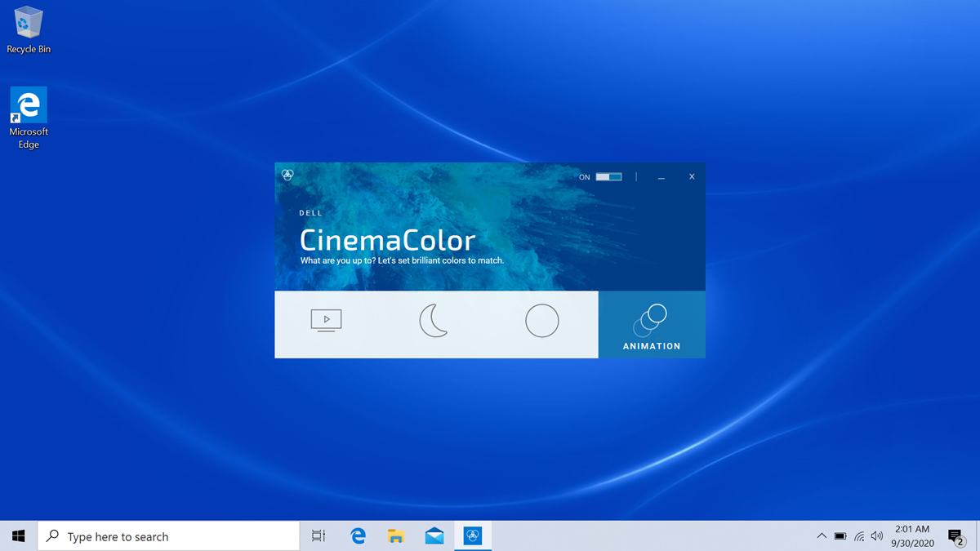Open the volume speaker control
The image size is (980, 551).
point(877,536)
